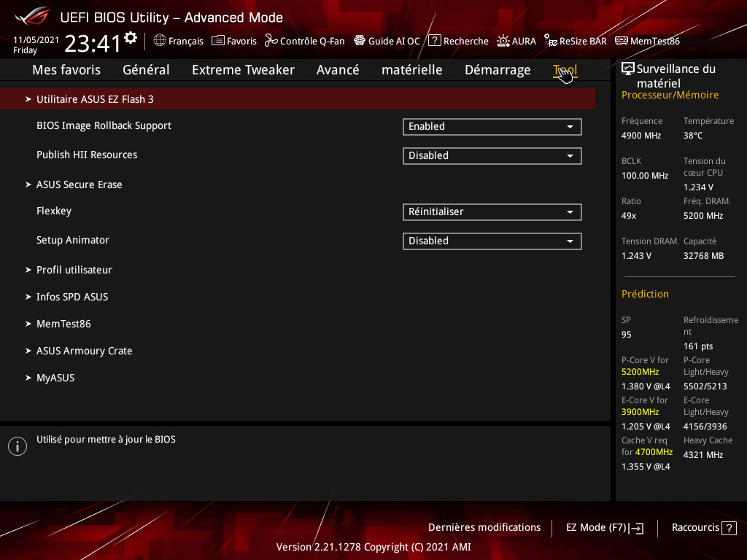The width and height of the screenshot is (747, 560).
Task: Click Prédiction heading
Action: click(645, 295)
